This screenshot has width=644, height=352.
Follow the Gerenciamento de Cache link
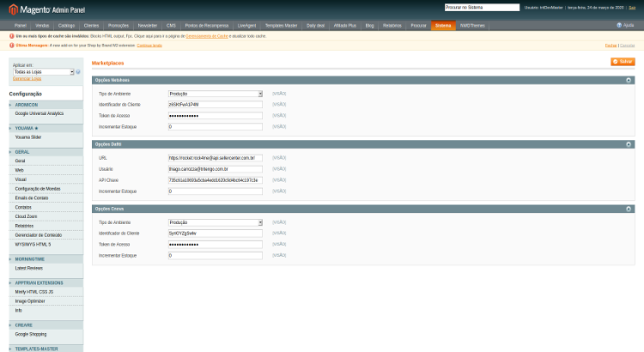pyautogui.click(x=207, y=36)
